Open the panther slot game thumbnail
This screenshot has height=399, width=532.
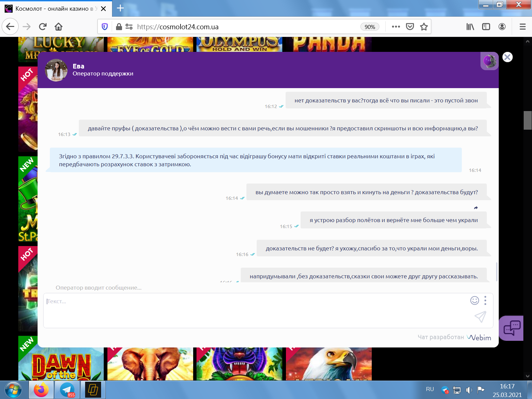pyautogui.click(x=239, y=364)
